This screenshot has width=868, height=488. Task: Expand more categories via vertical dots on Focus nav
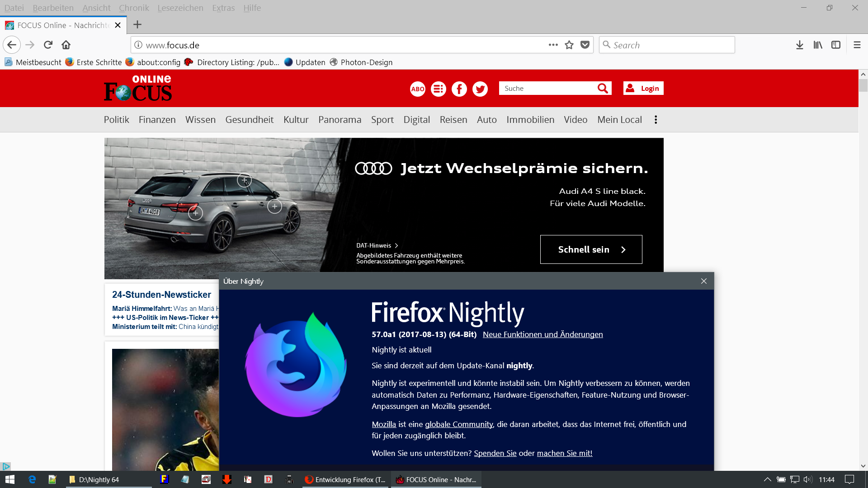(x=656, y=120)
